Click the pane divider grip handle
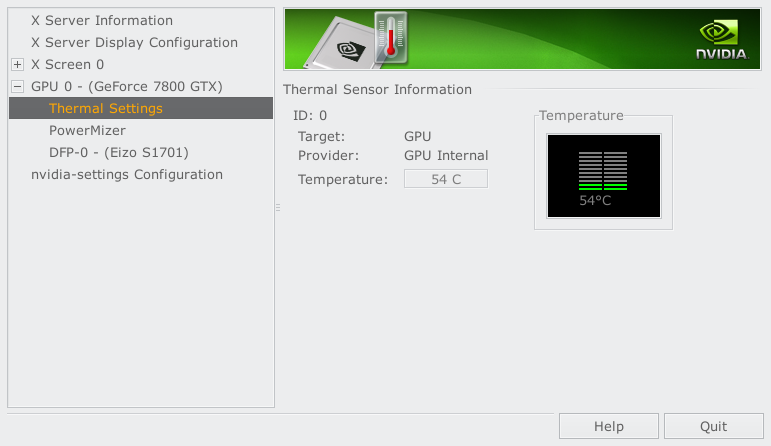This screenshot has height=446, width=771. coord(278,208)
